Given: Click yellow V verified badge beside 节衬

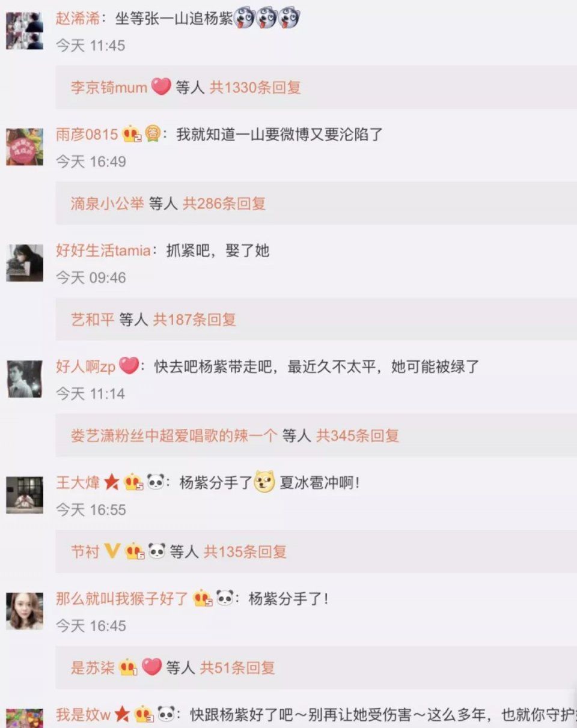Looking at the screenshot, I should pyautogui.click(x=112, y=551).
